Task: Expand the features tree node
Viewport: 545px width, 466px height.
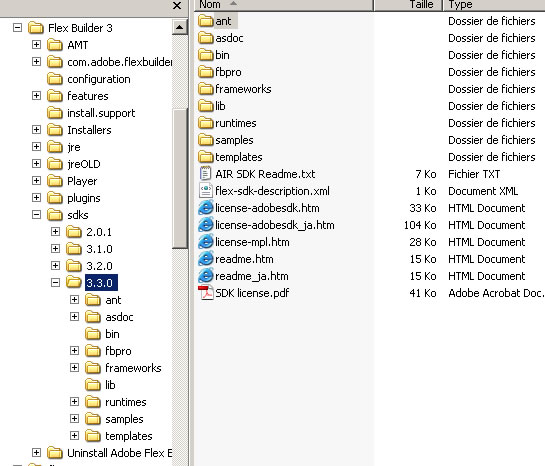Action: pyautogui.click(x=36, y=96)
